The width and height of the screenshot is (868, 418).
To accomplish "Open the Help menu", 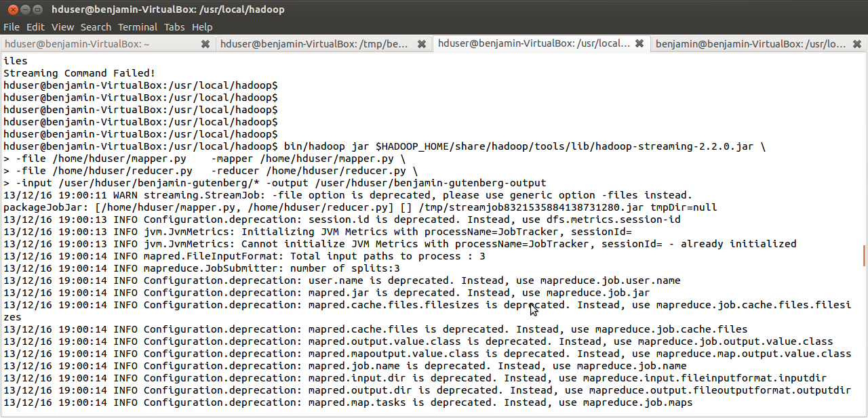I will [202, 27].
